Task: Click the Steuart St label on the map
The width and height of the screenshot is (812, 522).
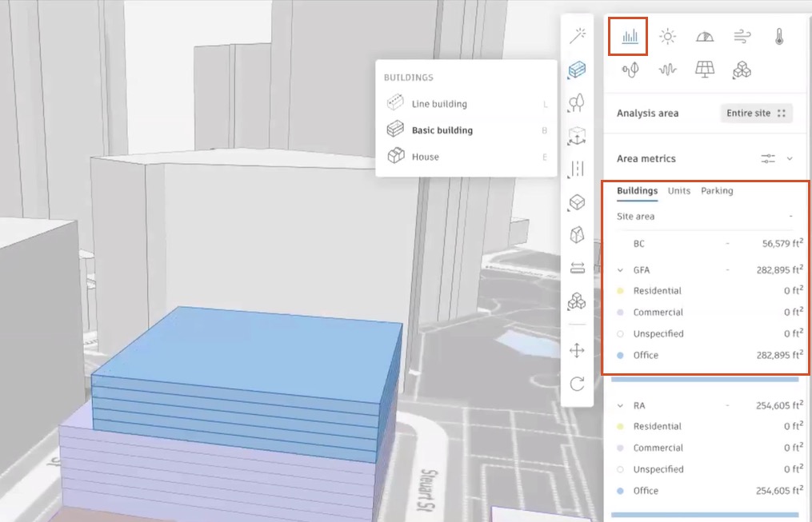Action: 430,490
